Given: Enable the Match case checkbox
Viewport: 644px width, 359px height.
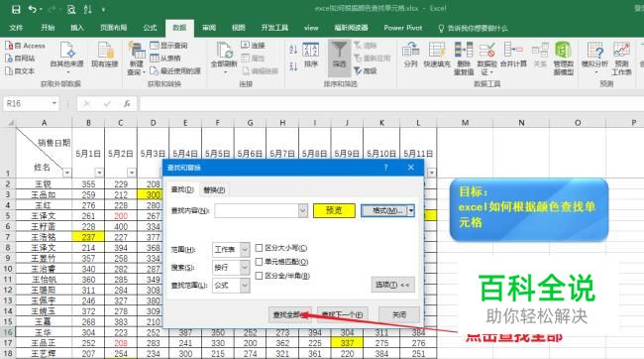Looking at the screenshot, I should click(x=259, y=248).
